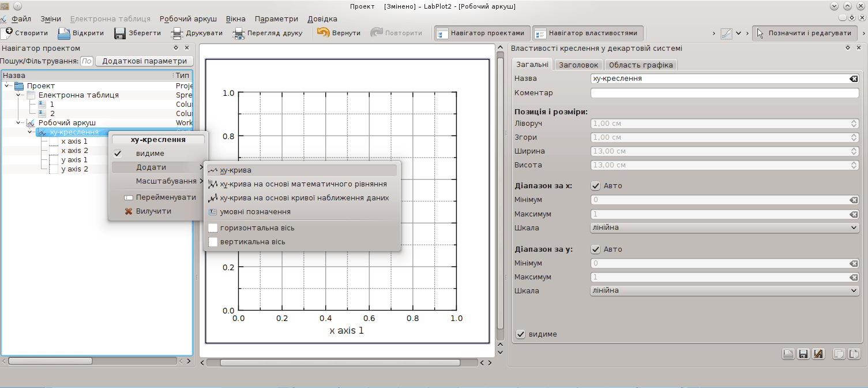868x388 pixels.
Task: Click the paste clipboard icon in properties panel
Action: coord(854,354)
